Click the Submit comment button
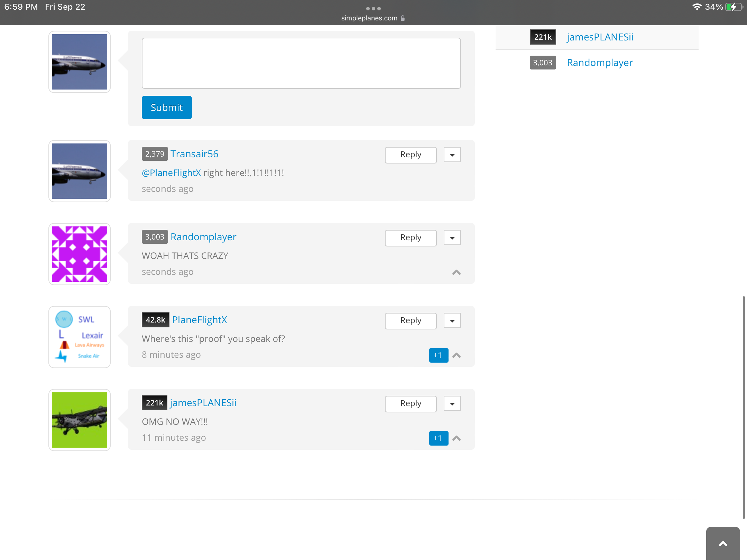 pyautogui.click(x=167, y=108)
